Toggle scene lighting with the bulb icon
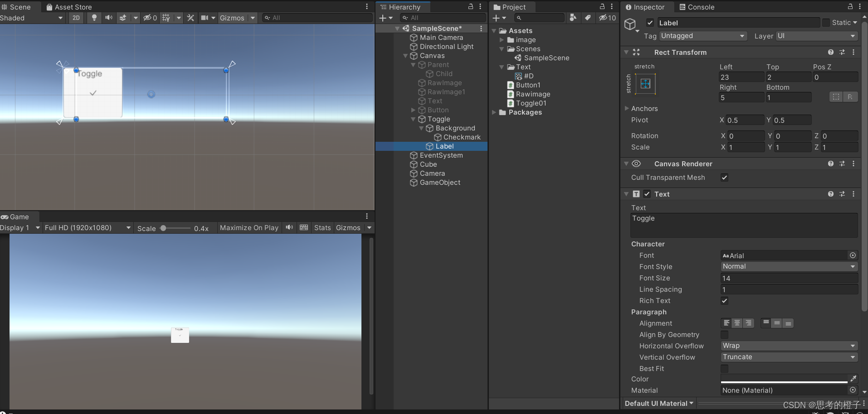868x414 pixels. 93,18
